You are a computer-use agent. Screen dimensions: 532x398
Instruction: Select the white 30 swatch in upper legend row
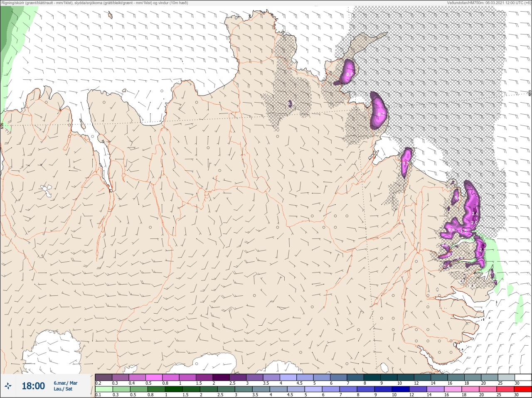523,377
